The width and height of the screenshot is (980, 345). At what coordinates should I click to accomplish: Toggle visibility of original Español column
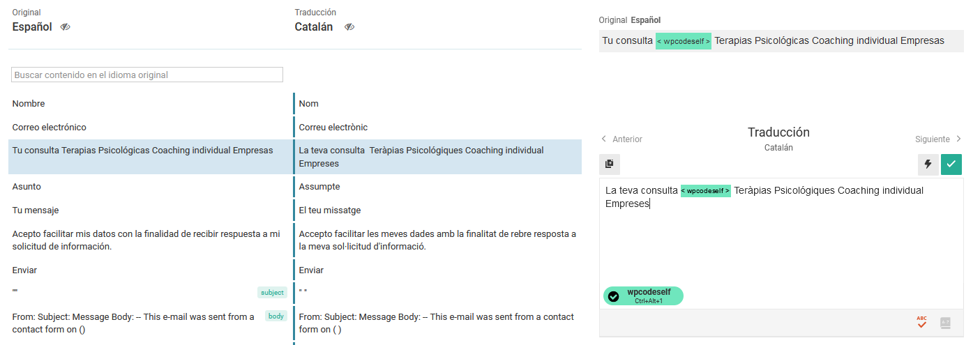[x=66, y=27]
